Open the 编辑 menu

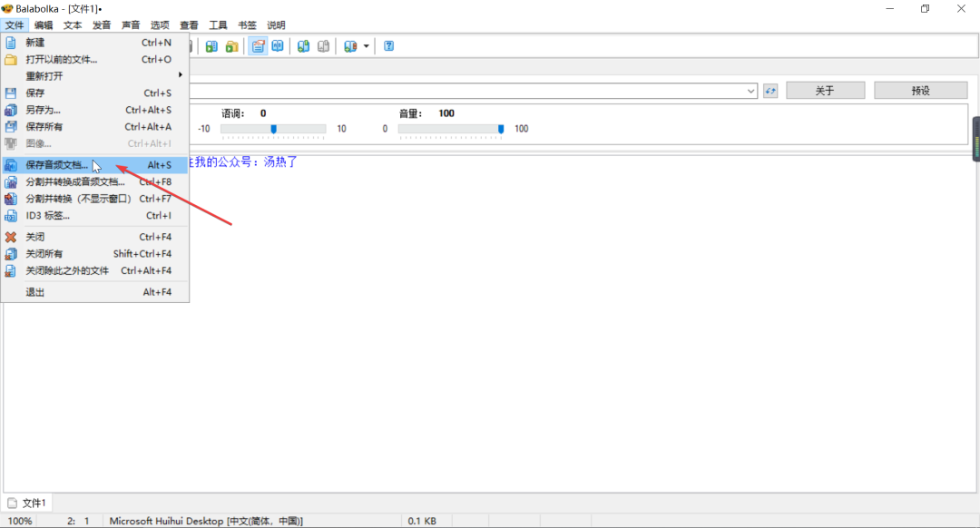pos(44,25)
